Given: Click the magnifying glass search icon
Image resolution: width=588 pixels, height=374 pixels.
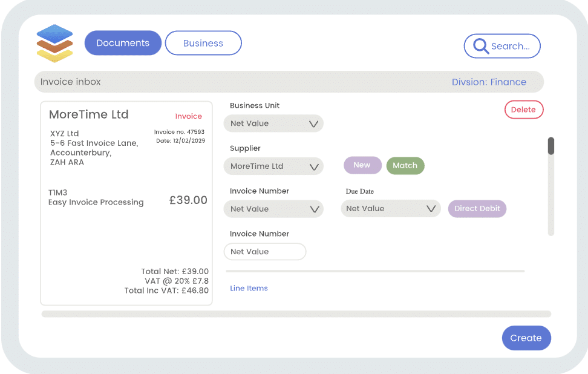Looking at the screenshot, I should tap(480, 46).
